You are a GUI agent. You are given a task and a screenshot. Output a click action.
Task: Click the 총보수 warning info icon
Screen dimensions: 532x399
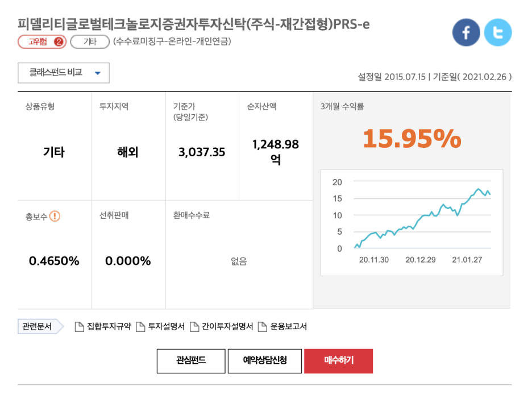point(55,216)
